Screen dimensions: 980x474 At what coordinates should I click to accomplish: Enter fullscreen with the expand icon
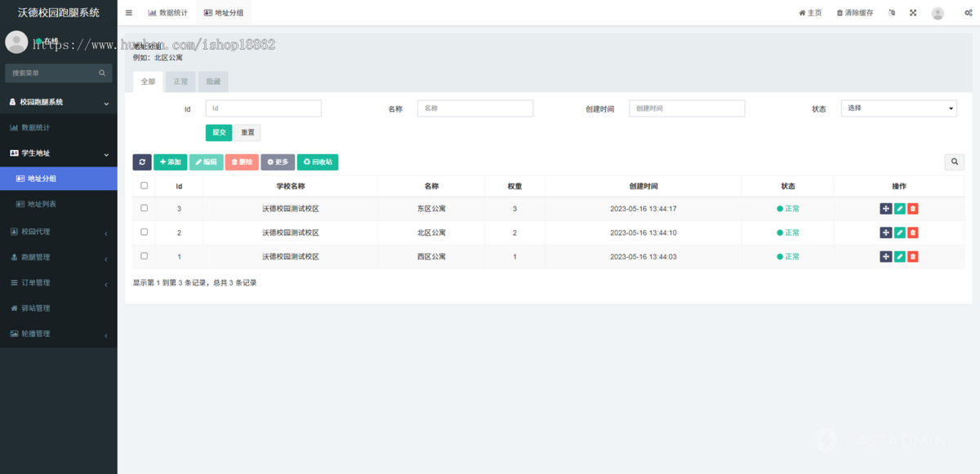click(x=913, y=13)
